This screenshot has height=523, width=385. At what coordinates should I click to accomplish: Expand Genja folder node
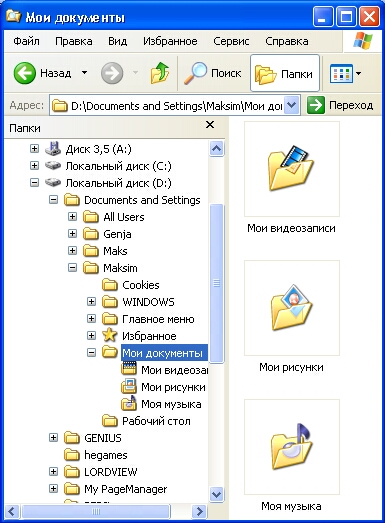pos(72,233)
